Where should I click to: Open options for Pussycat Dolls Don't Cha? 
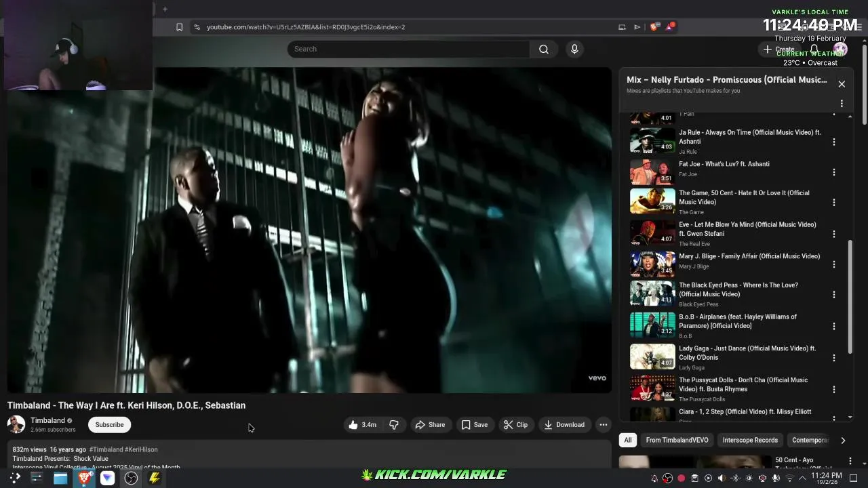click(834, 389)
